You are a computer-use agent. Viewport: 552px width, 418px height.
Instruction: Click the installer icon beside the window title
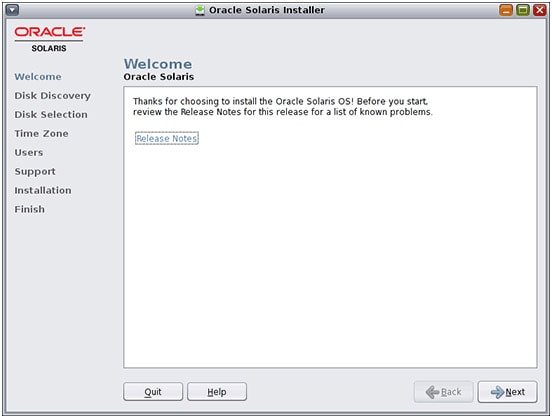pos(200,10)
